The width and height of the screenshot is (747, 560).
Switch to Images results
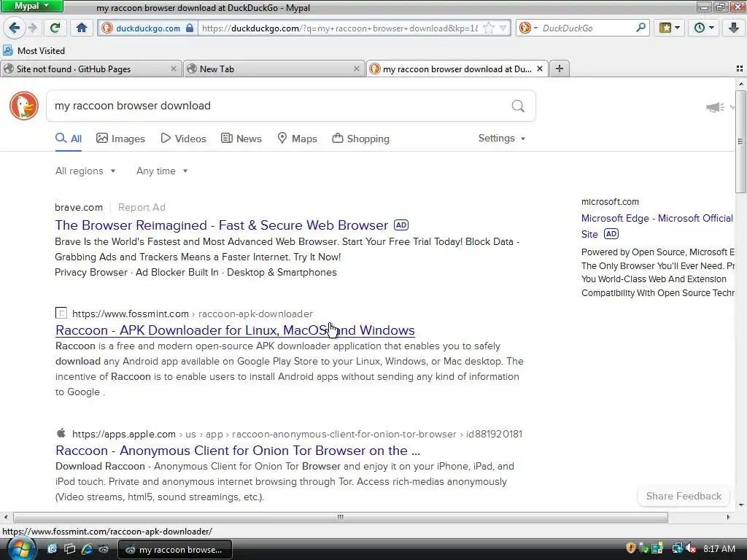(120, 139)
